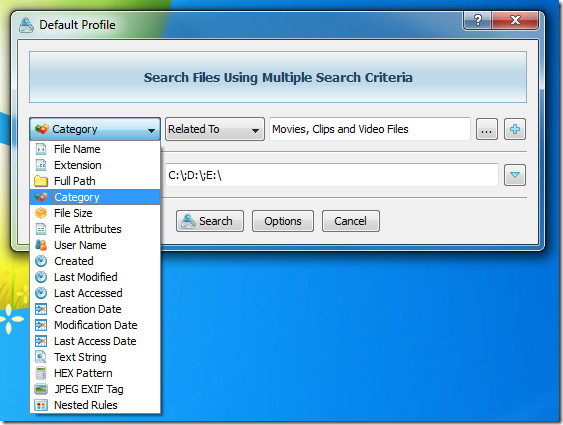Open the Related To operator dropdown
The width and height of the screenshot is (563, 425).
215,129
